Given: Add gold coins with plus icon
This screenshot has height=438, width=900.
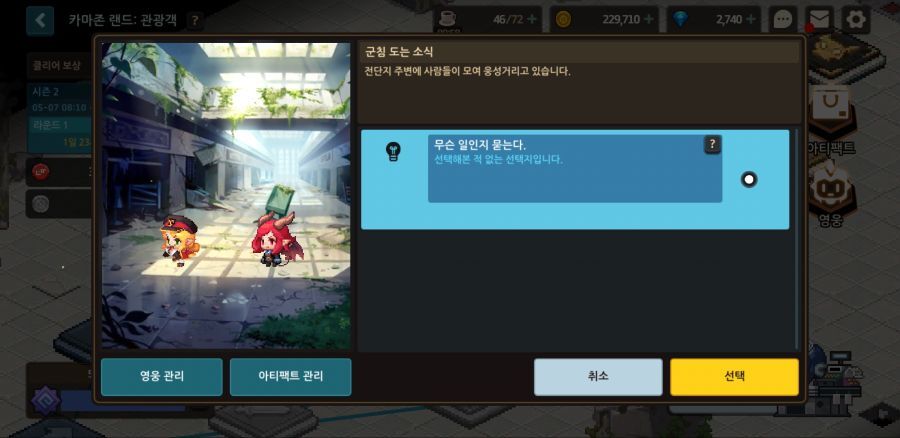Looking at the screenshot, I should pyautogui.click(x=649, y=20).
